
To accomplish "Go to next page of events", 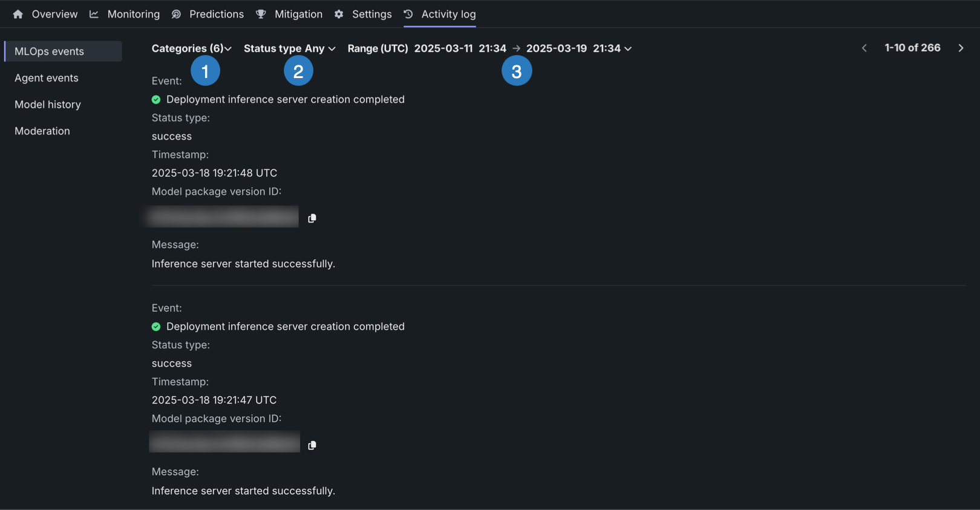I will click(x=961, y=48).
